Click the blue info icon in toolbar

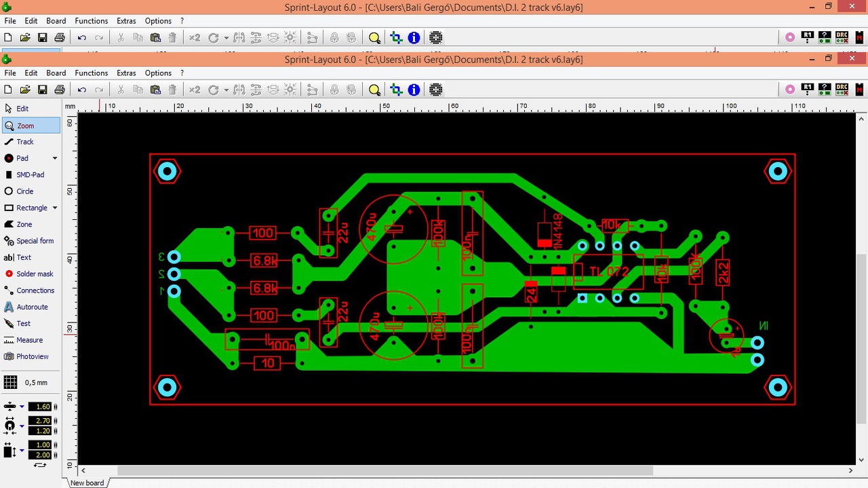pos(414,90)
